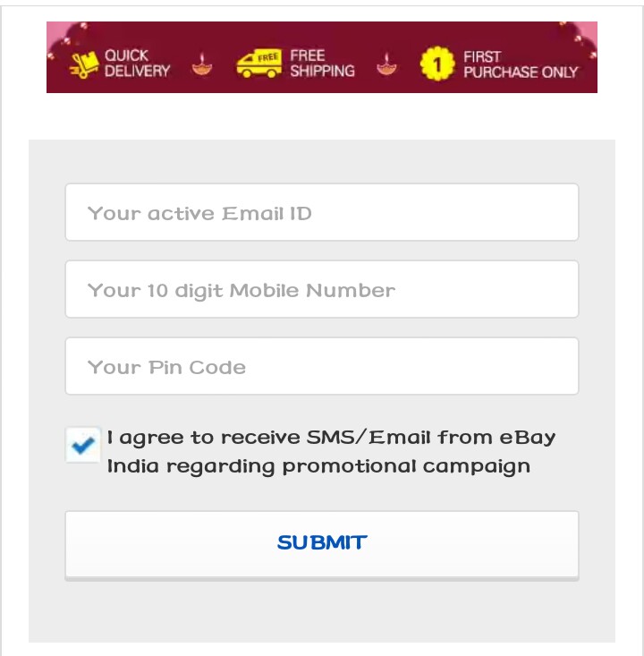Screen dimensions: 644x656
Task: Select the 10 digit Mobile Number field
Action: tap(322, 290)
